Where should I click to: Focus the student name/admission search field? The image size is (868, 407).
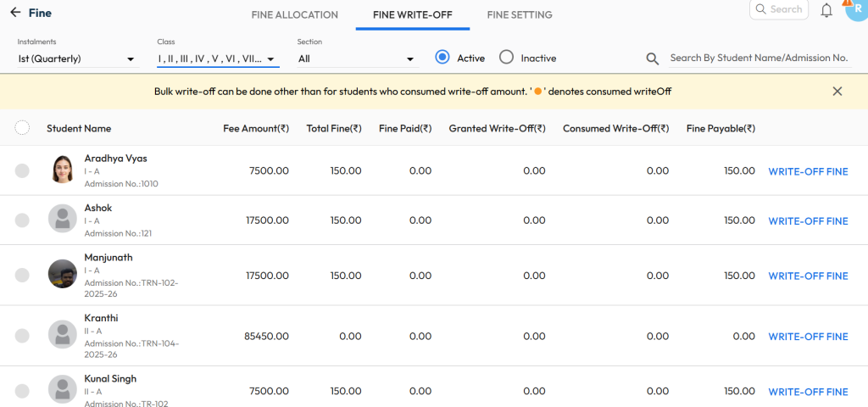pyautogui.click(x=759, y=59)
